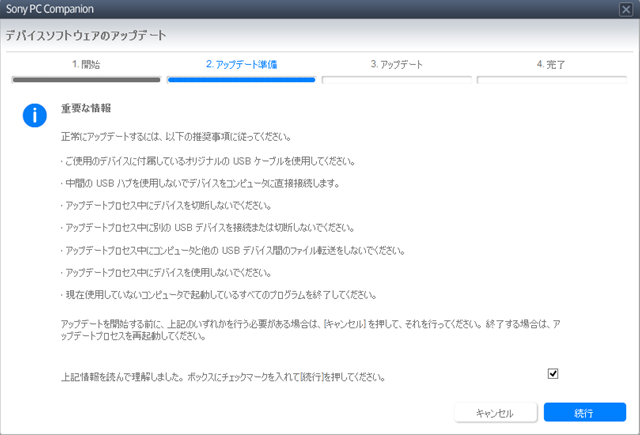Click the デバイスソフトウェアのアップデート title
This screenshot has height=435, width=640.
click(x=86, y=36)
